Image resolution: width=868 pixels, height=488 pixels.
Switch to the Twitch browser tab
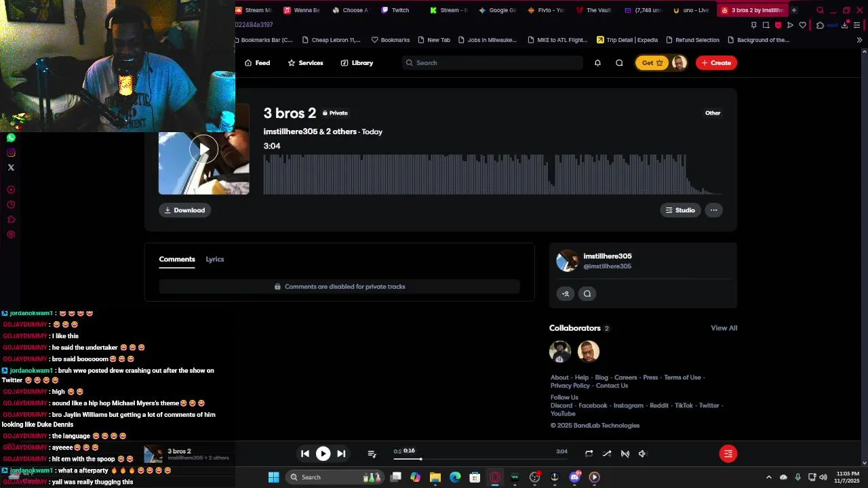click(395, 10)
